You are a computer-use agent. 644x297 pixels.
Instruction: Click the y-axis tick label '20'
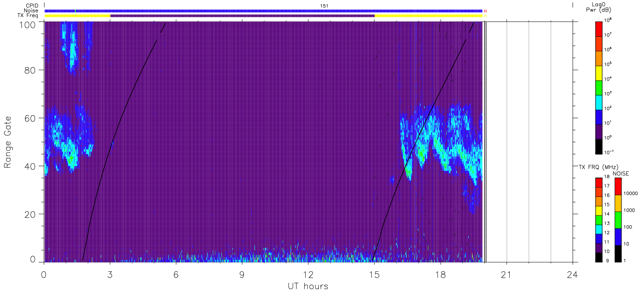[30, 214]
